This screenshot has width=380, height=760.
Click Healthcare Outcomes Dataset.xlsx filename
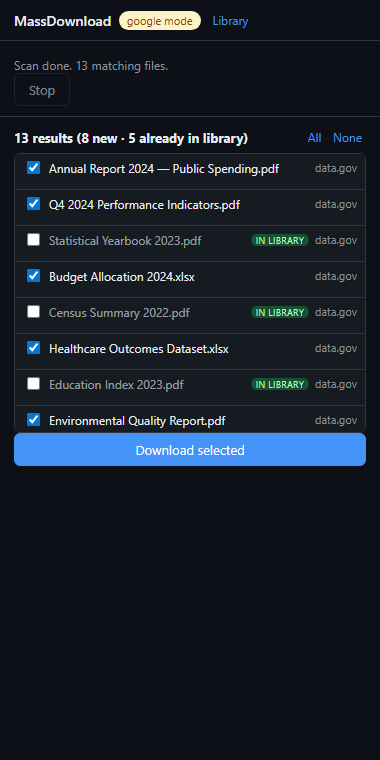tap(139, 348)
